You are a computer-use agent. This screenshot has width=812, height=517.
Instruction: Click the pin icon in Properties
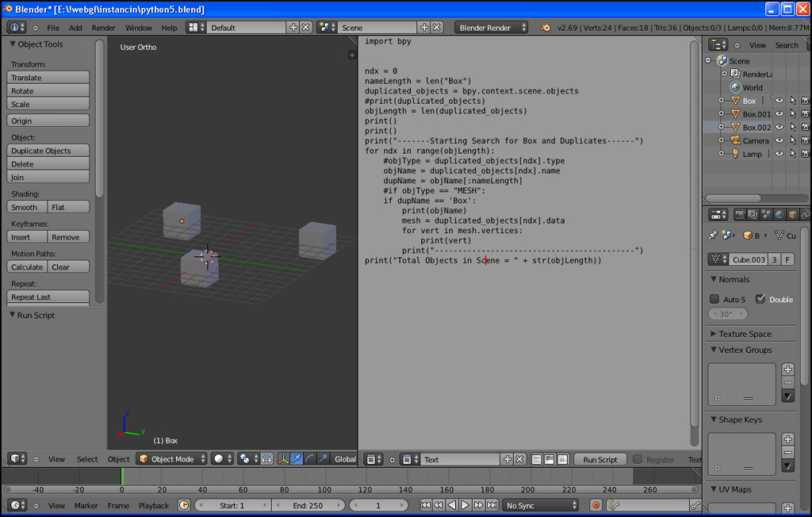coord(713,236)
